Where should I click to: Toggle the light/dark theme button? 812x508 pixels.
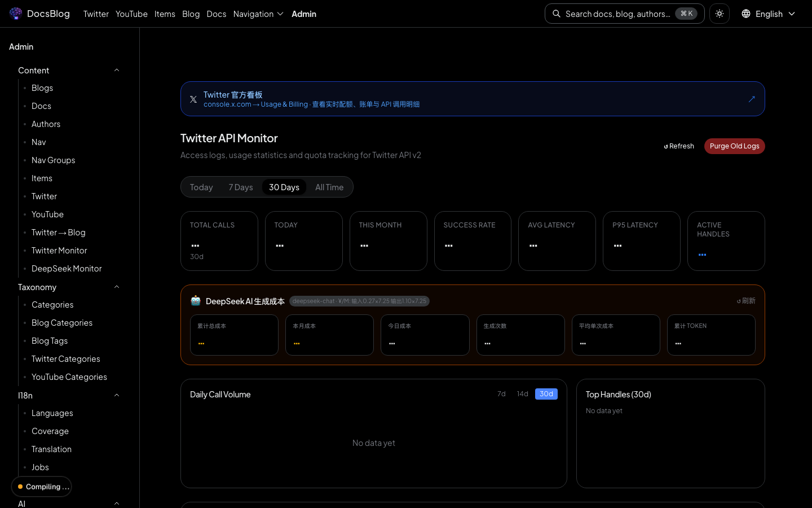[x=720, y=14]
